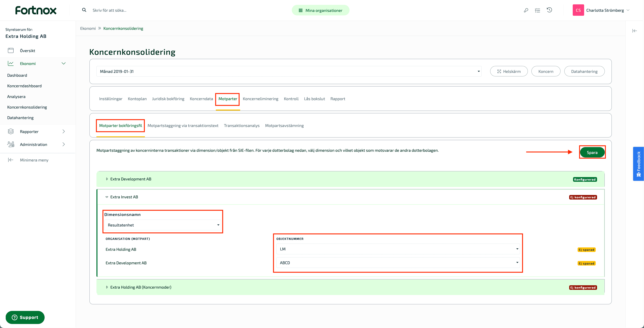Open Dashboard in the sidebar
The image size is (644, 328).
tap(17, 75)
